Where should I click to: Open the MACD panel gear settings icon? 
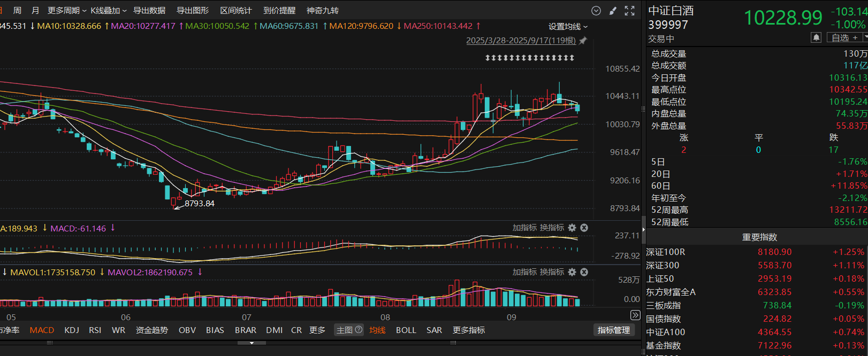click(x=572, y=228)
